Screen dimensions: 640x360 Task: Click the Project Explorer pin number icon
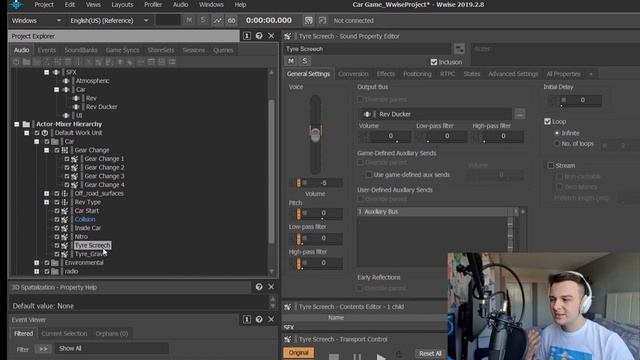247,36
